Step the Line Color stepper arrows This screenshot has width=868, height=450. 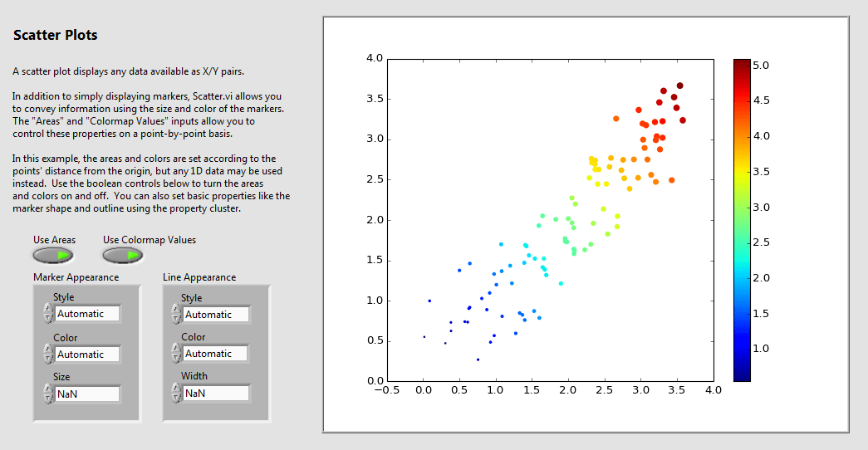click(177, 353)
